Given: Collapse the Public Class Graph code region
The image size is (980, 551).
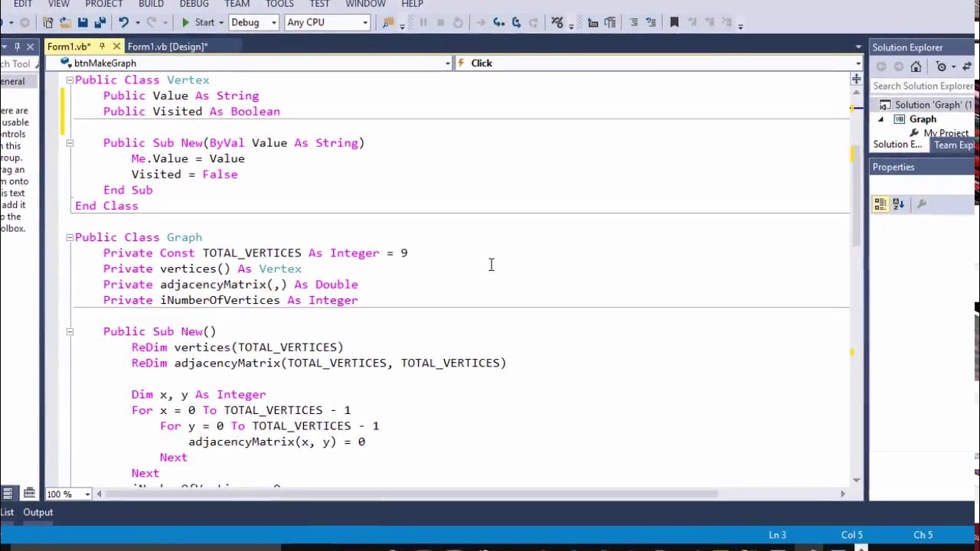Looking at the screenshot, I should (x=69, y=237).
